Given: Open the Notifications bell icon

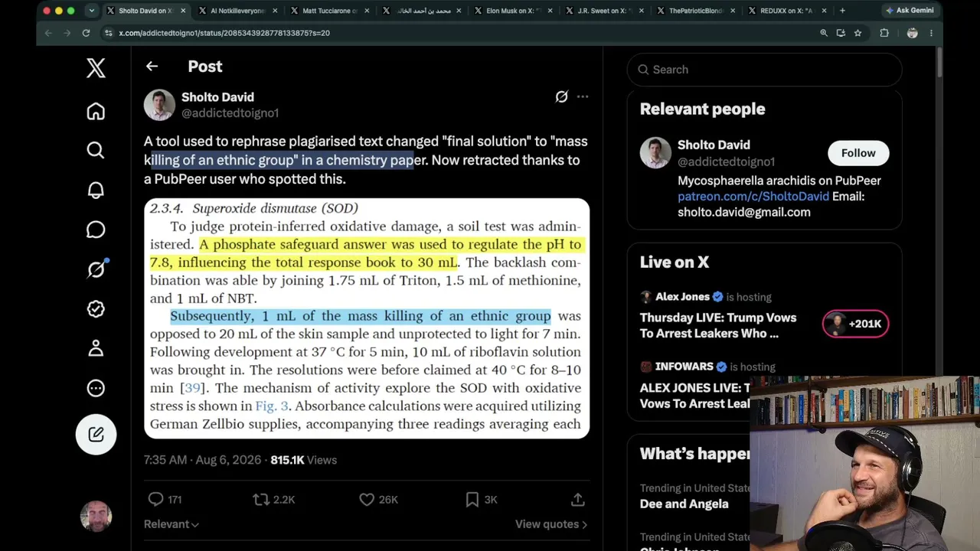Looking at the screenshot, I should (x=96, y=190).
